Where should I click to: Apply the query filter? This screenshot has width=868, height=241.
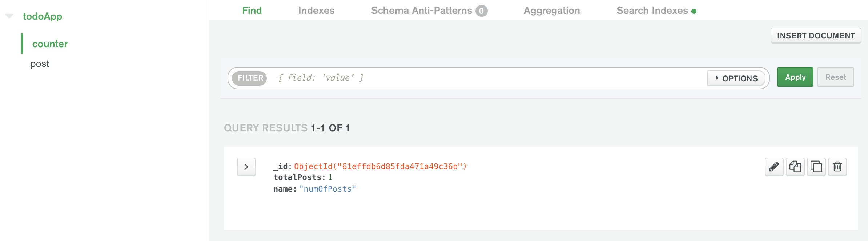pyautogui.click(x=795, y=77)
